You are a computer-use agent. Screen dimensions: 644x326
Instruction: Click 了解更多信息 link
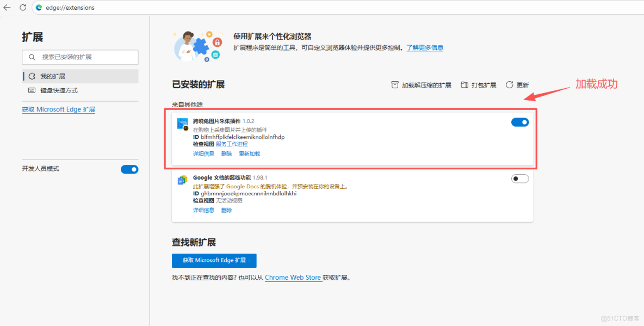[x=426, y=47]
